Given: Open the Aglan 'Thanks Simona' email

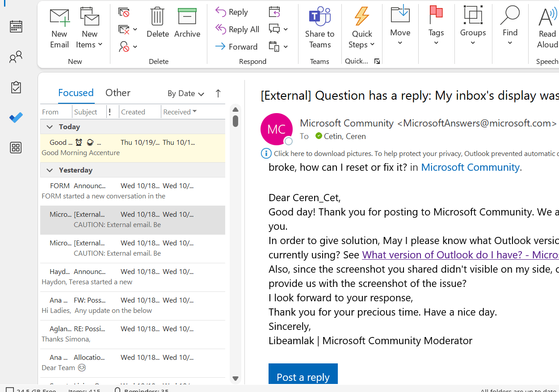Looking at the screenshot, I should pyautogui.click(x=133, y=334).
